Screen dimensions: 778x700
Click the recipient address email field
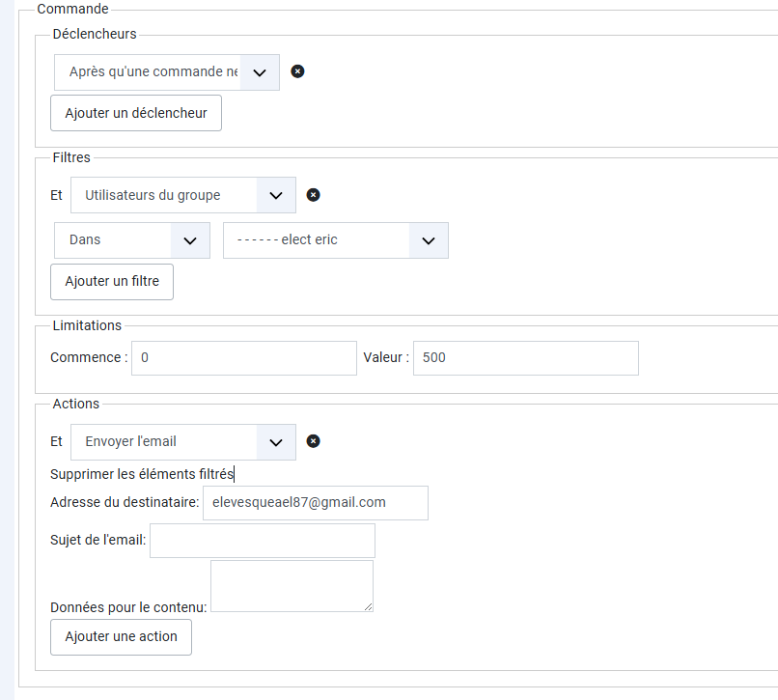[315, 502]
